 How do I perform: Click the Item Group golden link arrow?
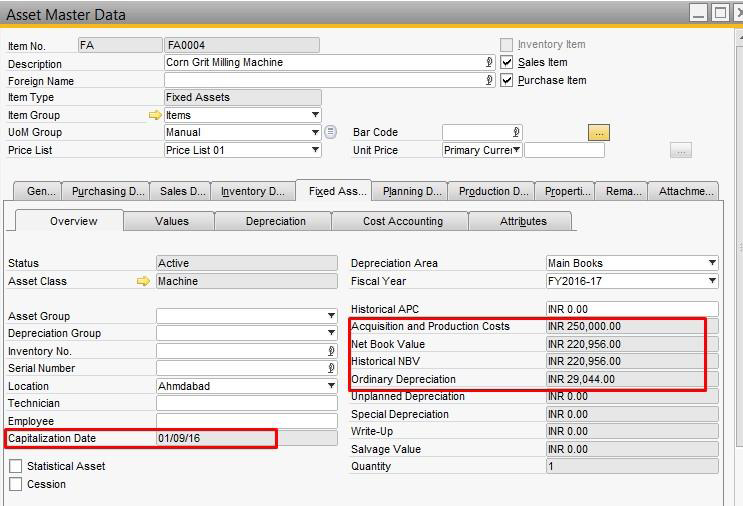click(155, 115)
